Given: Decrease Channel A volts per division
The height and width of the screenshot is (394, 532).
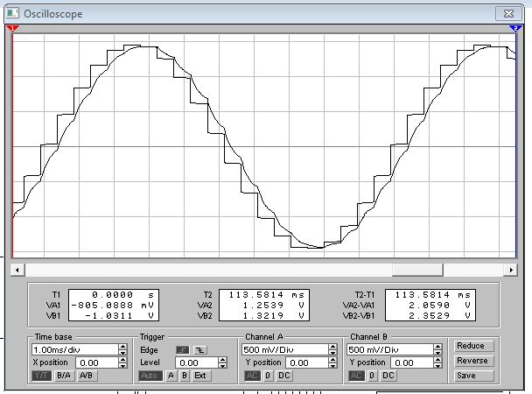Looking at the screenshot, I should click(x=332, y=352).
